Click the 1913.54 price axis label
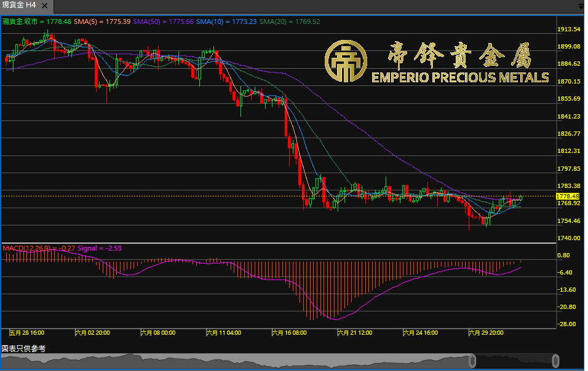Screen dimensions: 588x371 (568, 29)
